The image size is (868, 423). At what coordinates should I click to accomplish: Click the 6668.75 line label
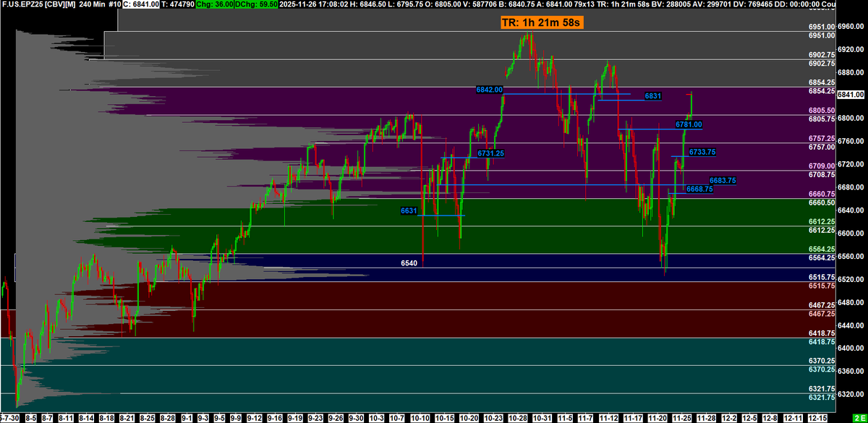pyautogui.click(x=699, y=189)
